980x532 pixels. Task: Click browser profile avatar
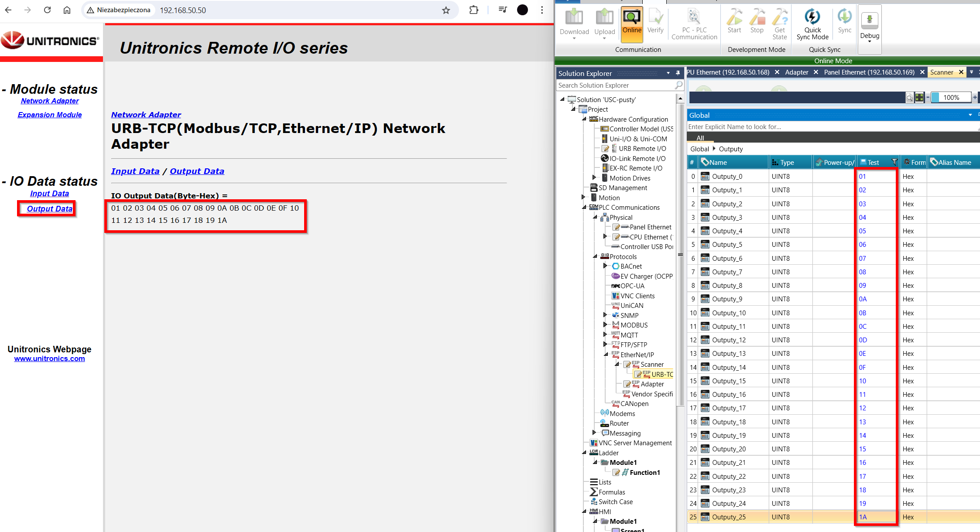point(522,10)
